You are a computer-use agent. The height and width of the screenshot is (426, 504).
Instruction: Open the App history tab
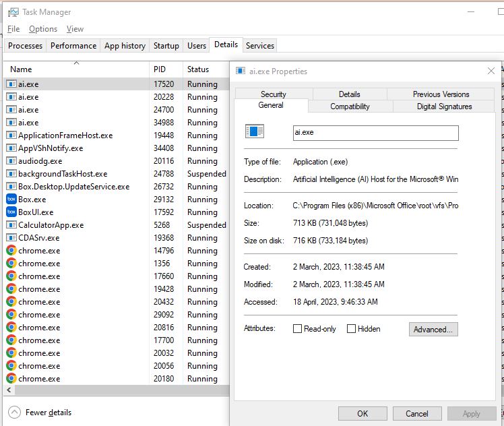coord(125,46)
